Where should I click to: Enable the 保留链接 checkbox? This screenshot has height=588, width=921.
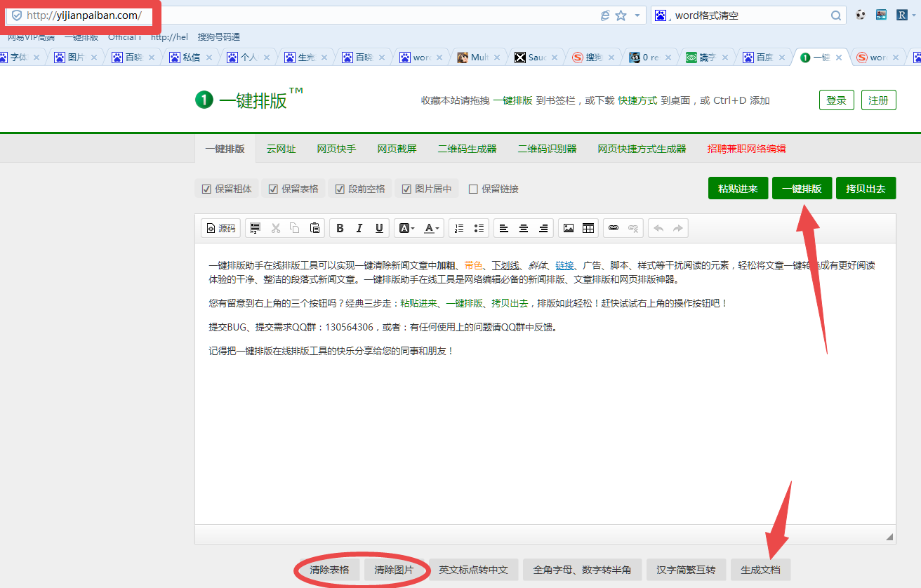tap(473, 189)
